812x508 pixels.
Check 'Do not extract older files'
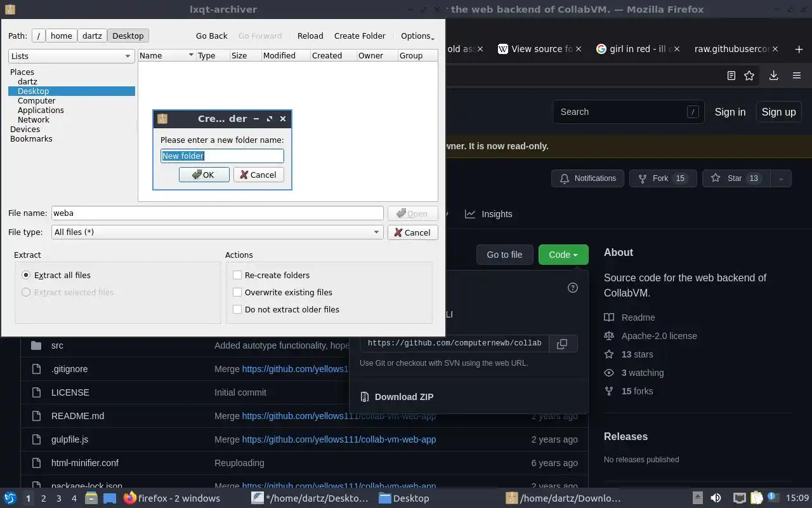point(237,309)
